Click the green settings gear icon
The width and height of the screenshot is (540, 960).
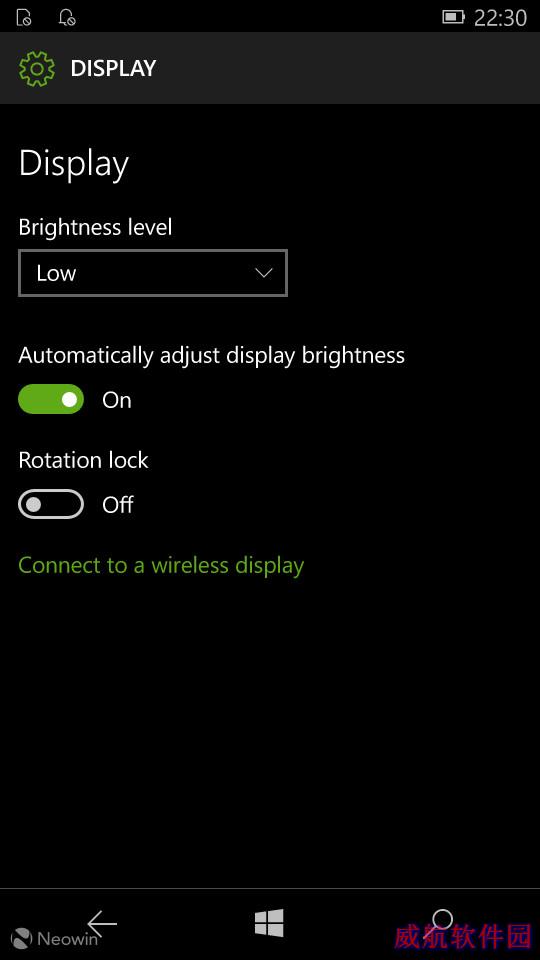(x=37, y=69)
